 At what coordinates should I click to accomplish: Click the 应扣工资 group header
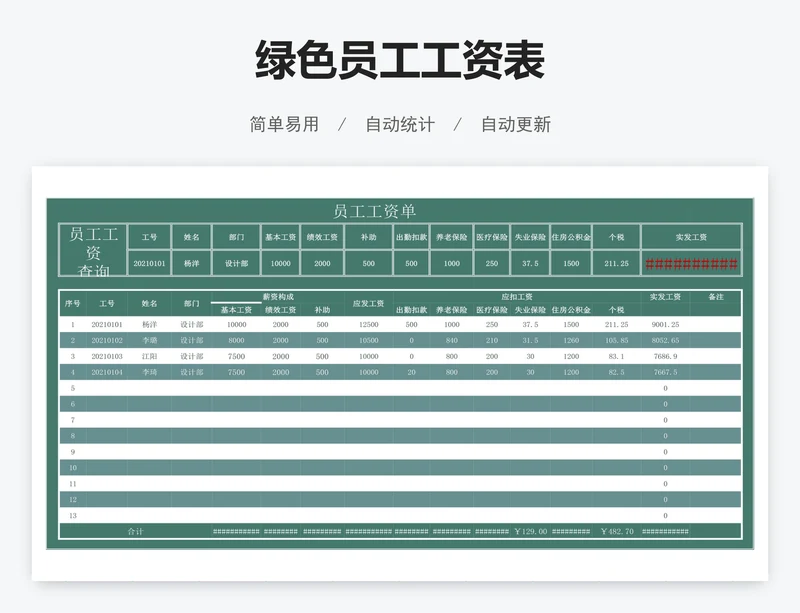(x=517, y=297)
